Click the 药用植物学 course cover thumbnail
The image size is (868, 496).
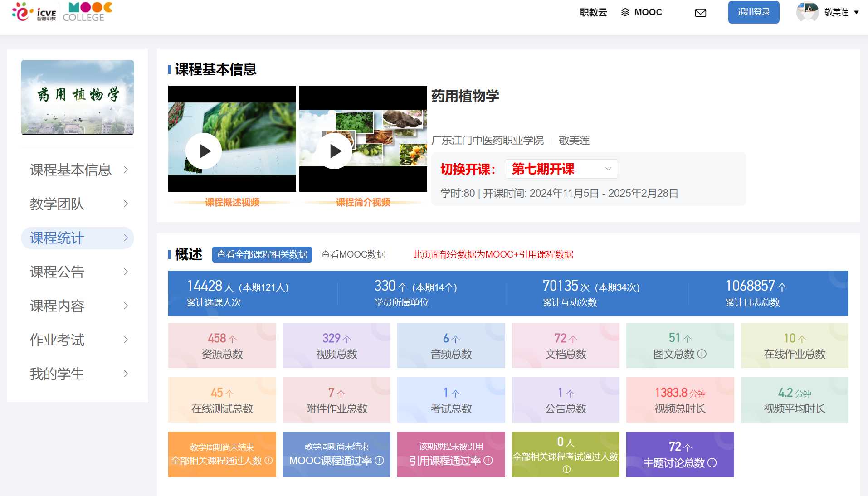[x=78, y=97]
